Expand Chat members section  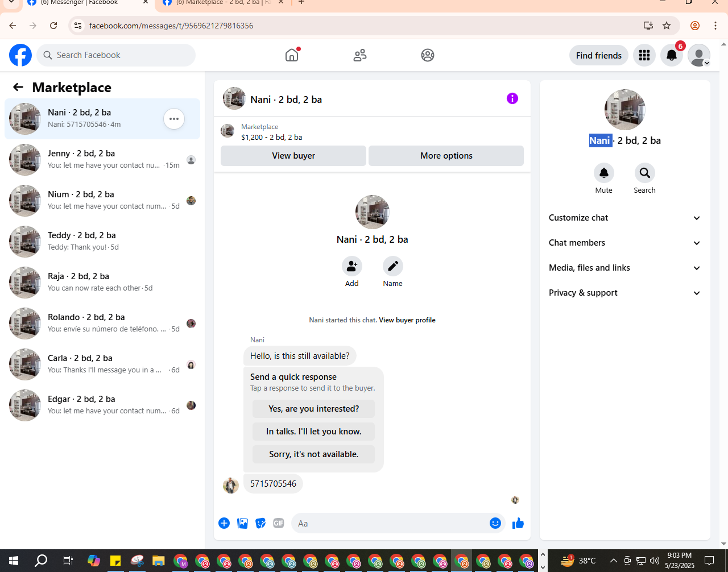point(624,243)
